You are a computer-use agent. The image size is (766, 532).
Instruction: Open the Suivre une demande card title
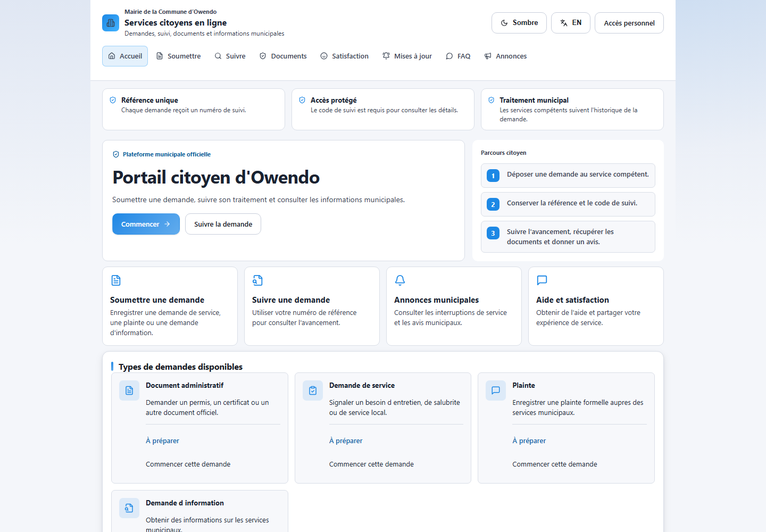coord(291,300)
